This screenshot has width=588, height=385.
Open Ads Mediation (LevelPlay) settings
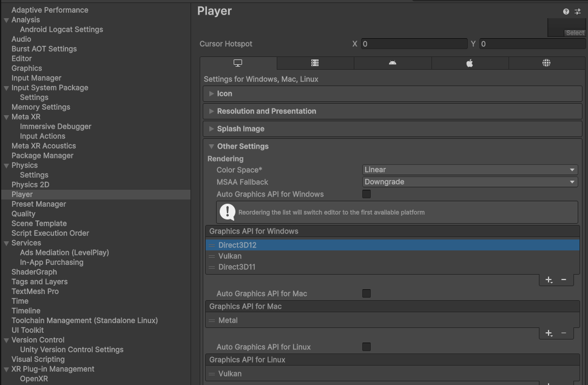(x=64, y=252)
